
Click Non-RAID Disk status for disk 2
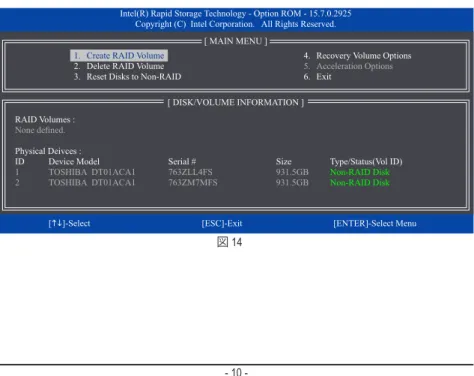pos(360,183)
